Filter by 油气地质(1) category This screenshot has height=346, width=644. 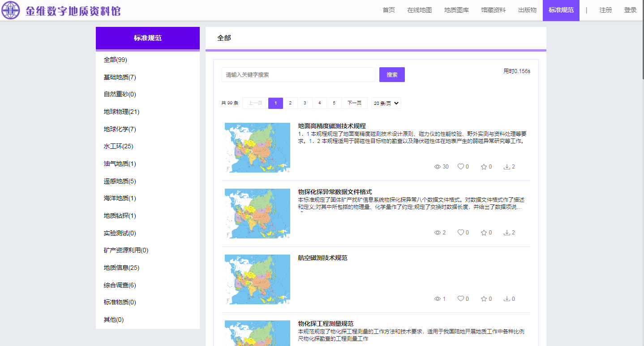[x=120, y=164]
